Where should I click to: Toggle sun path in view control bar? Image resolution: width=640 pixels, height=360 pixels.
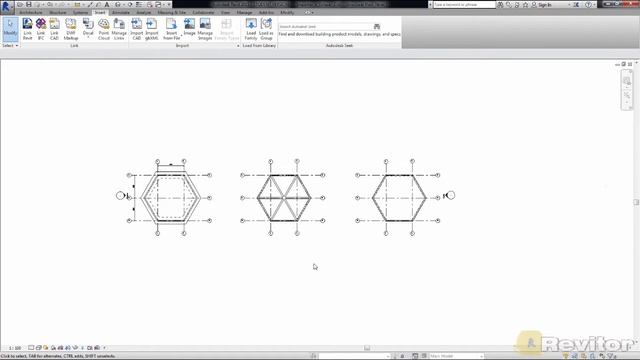[46, 348]
